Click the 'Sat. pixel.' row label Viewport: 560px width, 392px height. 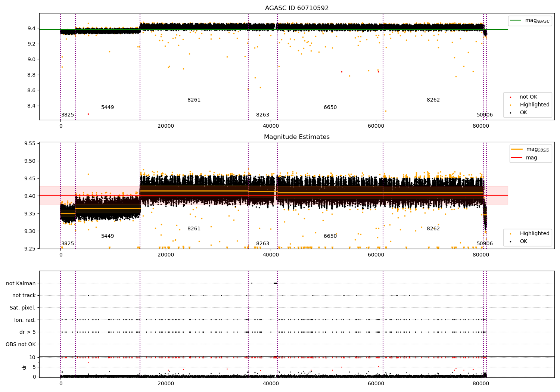coord(23,308)
